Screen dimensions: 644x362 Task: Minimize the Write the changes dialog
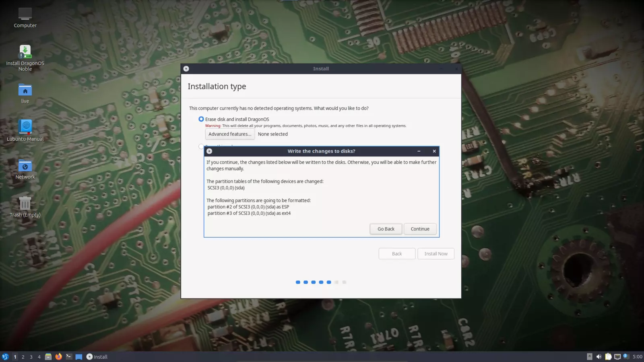click(x=419, y=151)
